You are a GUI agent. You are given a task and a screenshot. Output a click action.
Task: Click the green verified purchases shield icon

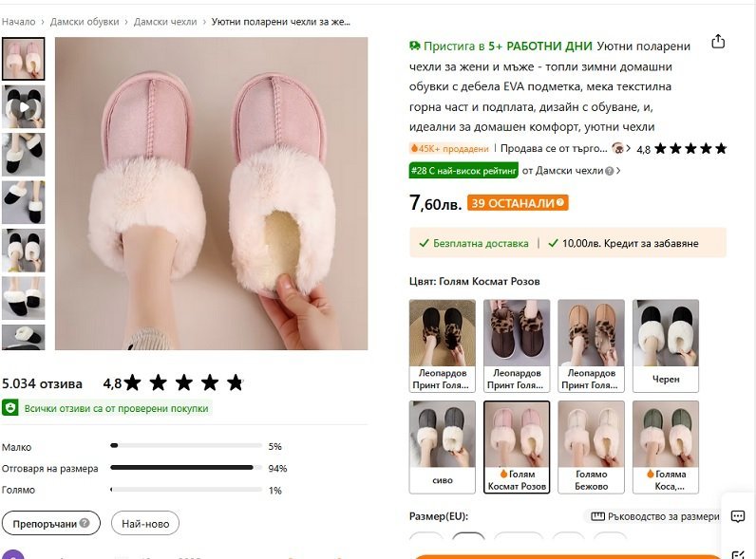(x=10, y=408)
